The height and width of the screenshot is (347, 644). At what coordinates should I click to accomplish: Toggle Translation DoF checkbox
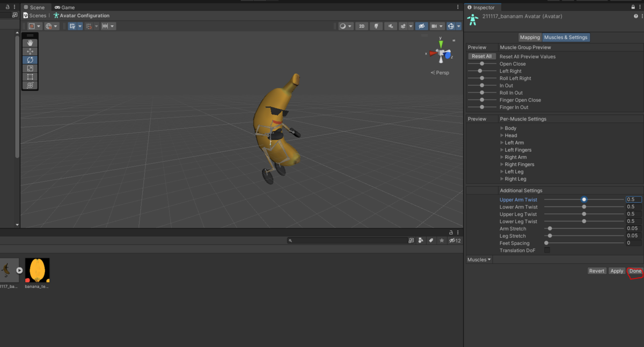point(547,250)
